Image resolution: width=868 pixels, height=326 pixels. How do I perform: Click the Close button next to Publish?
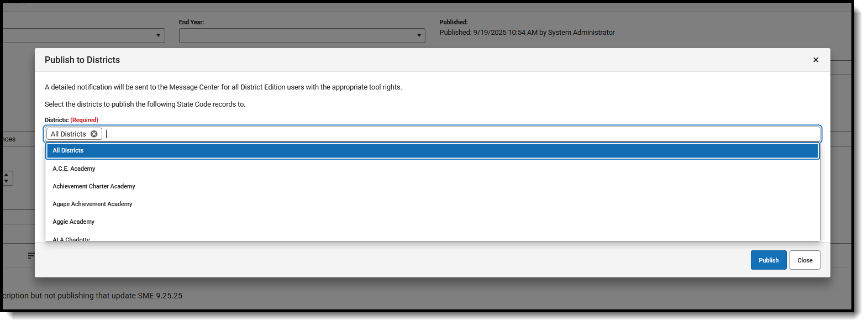coord(804,260)
